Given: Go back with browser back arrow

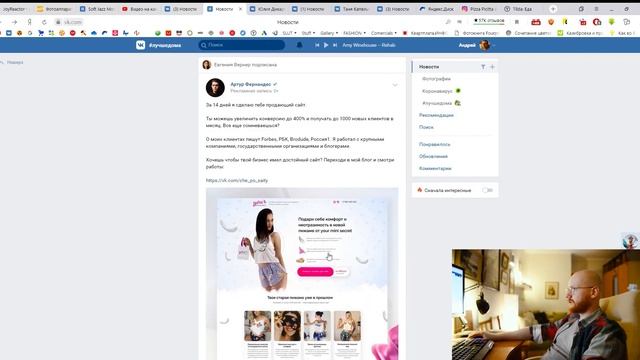Looking at the screenshot, I should coord(1,22).
